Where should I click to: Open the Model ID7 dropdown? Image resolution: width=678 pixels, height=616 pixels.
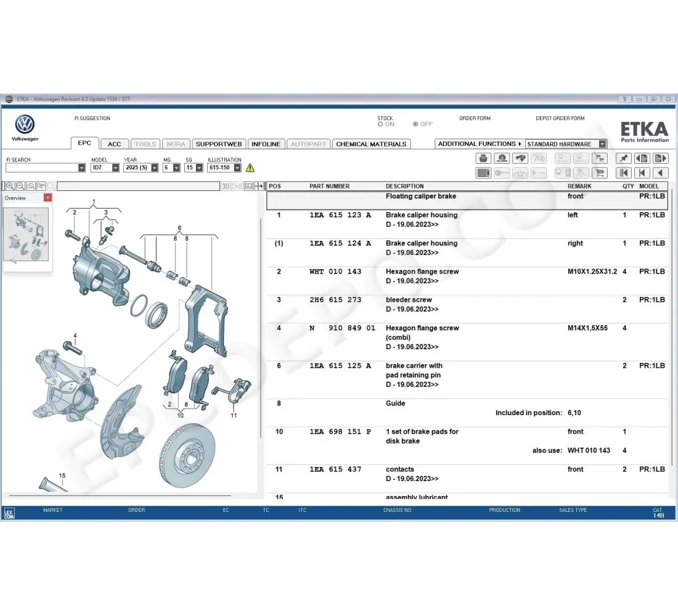115,168
